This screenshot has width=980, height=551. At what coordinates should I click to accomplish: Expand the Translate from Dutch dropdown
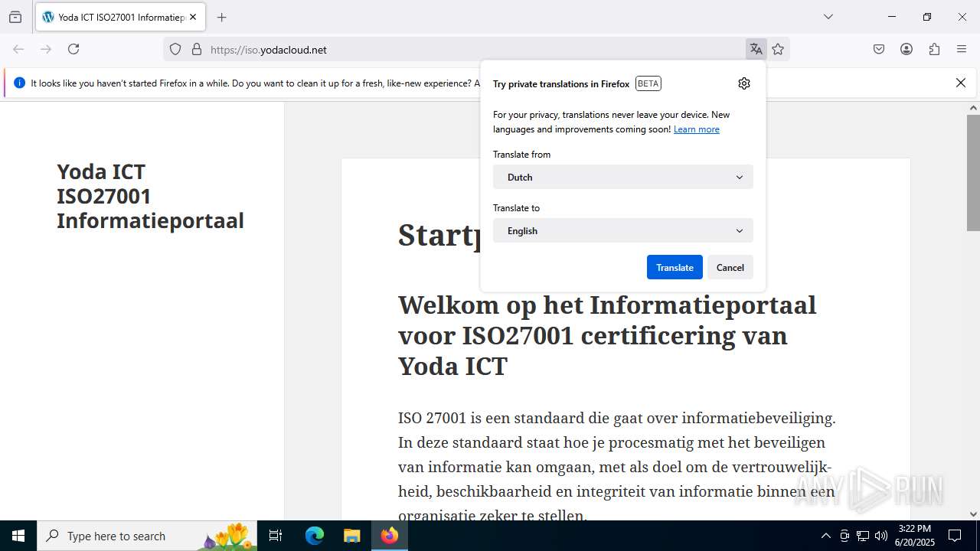pos(623,177)
